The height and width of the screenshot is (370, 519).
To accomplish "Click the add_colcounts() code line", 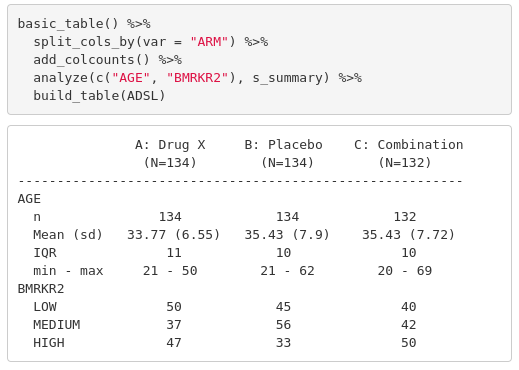I will point(107,60).
